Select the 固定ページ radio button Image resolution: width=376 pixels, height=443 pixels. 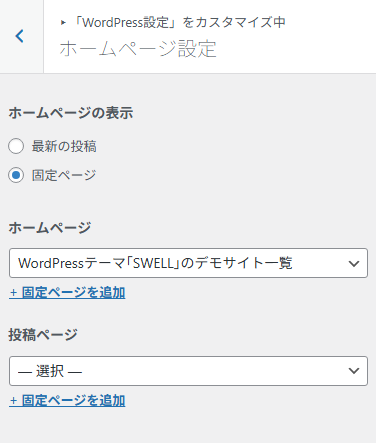(x=16, y=175)
